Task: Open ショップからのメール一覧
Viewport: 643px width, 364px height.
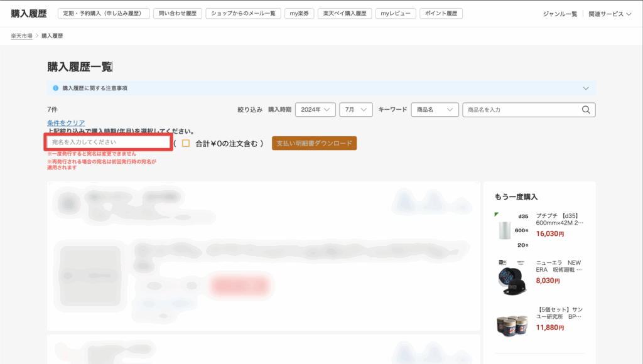Action: (243, 14)
